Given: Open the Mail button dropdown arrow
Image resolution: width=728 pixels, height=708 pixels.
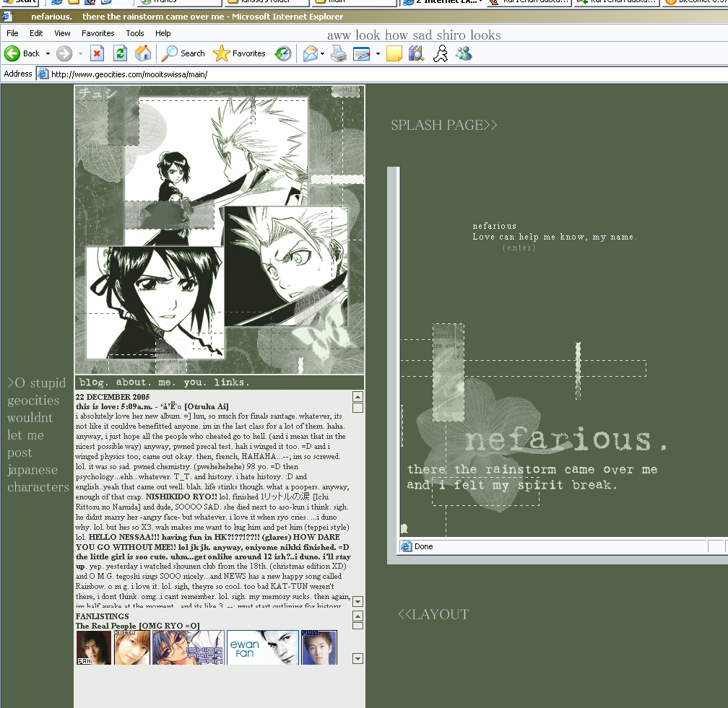Looking at the screenshot, I should pyautogui.click(x=322, y=54).
